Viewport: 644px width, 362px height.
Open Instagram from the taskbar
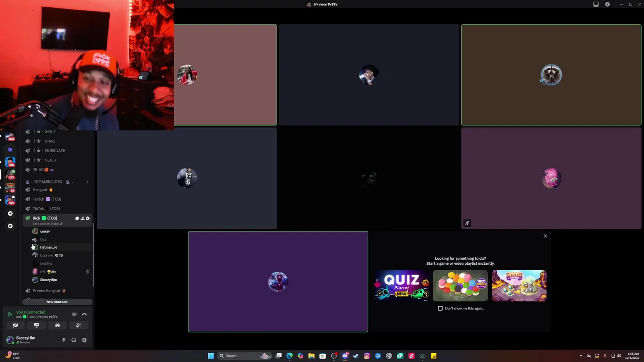point(367,356)
